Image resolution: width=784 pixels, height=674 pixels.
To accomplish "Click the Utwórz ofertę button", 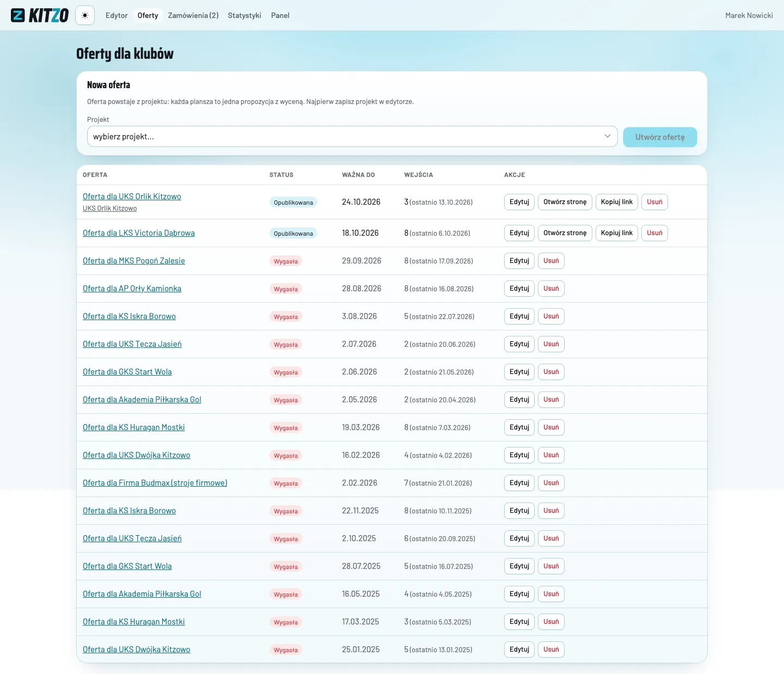I will [660, 137].
